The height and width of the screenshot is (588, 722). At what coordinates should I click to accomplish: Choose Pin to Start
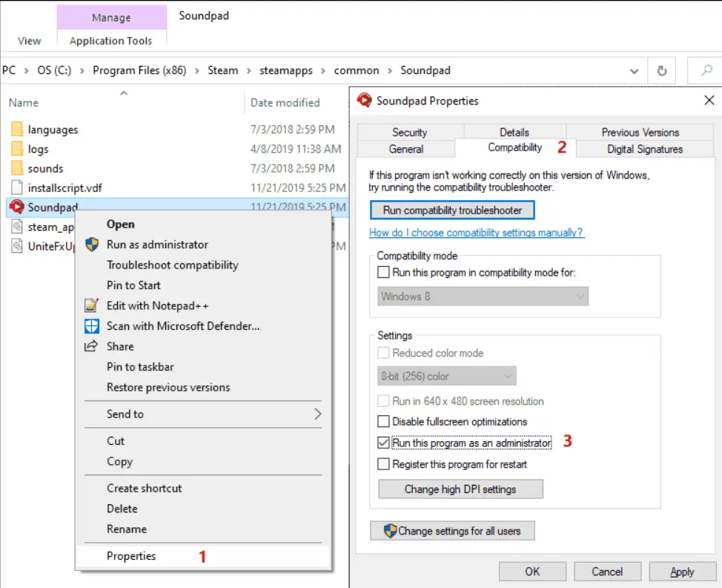pos(202,285)
